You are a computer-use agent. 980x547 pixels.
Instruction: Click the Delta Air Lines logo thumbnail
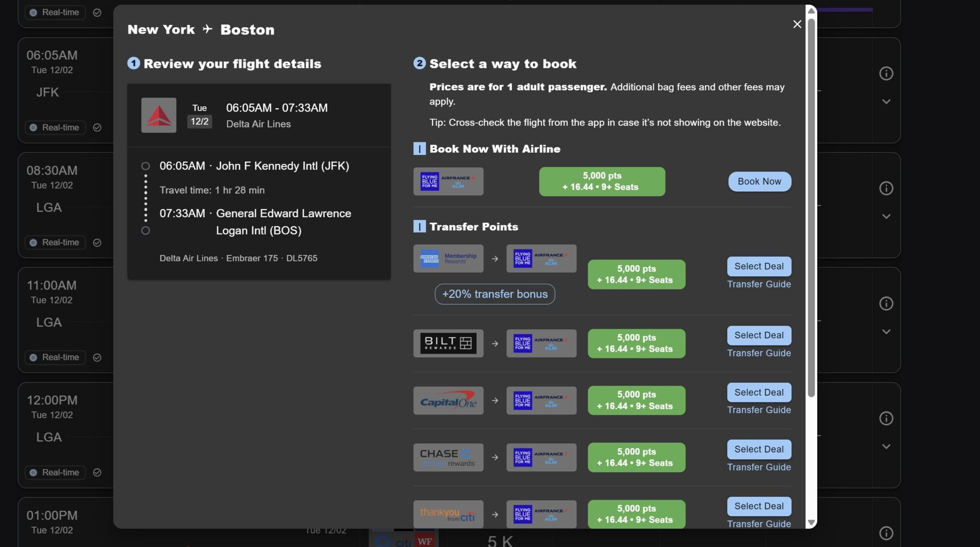tap(158, 115)
